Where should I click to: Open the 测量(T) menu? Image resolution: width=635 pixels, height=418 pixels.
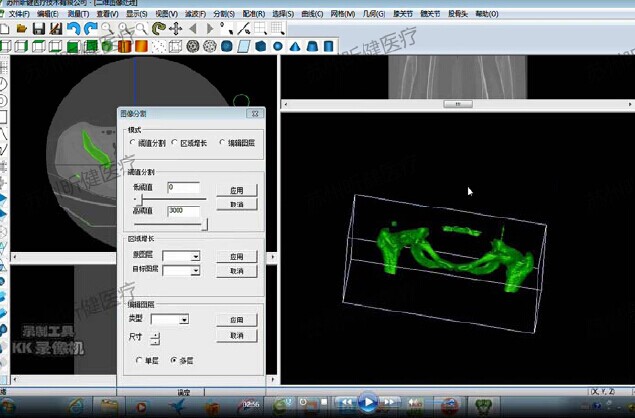[78, 13]
